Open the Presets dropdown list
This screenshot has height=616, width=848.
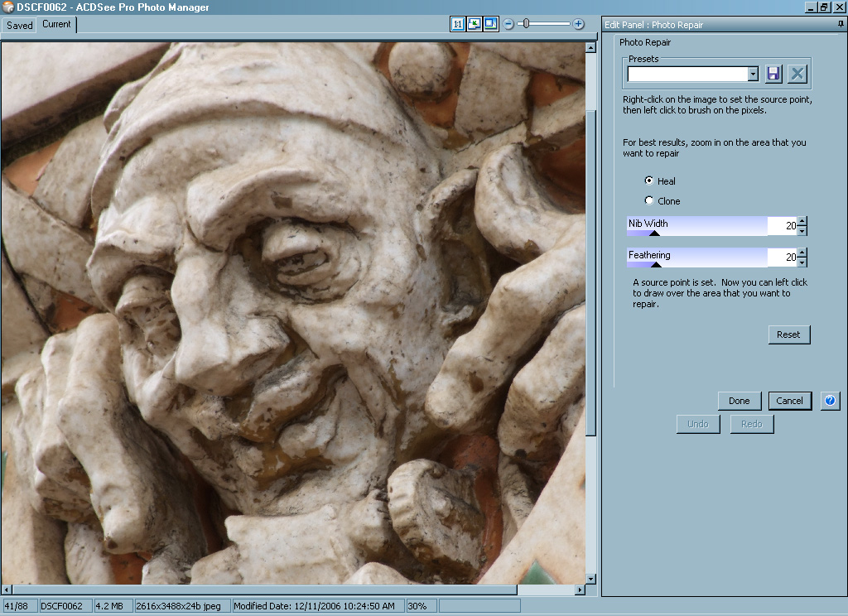[x=753, y=75]
